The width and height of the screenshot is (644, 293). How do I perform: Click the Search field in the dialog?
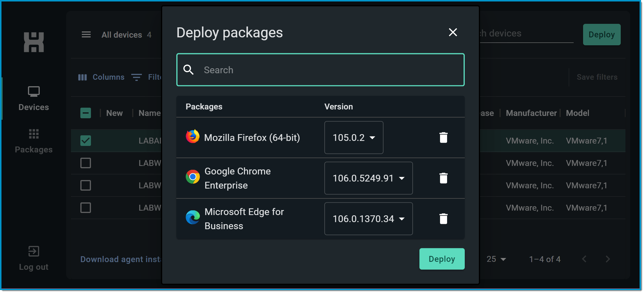(320, 70)
